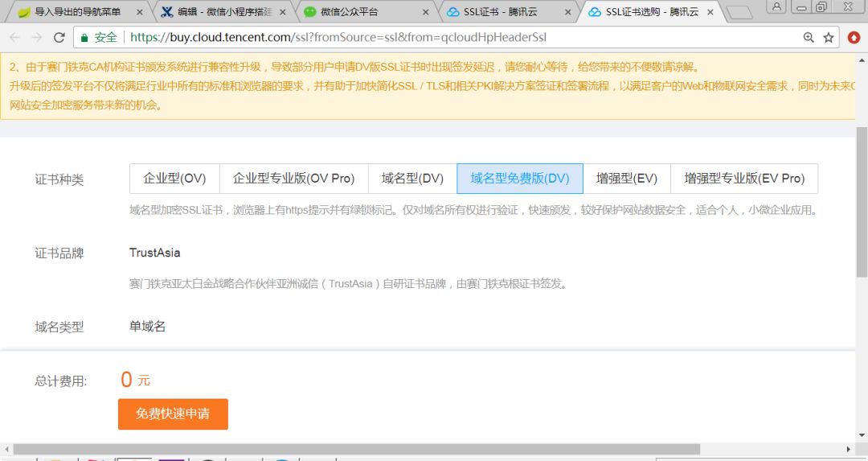Click the vertical scrollbar down arrow
Screen dimensions: 868x461
click(862, 435)
